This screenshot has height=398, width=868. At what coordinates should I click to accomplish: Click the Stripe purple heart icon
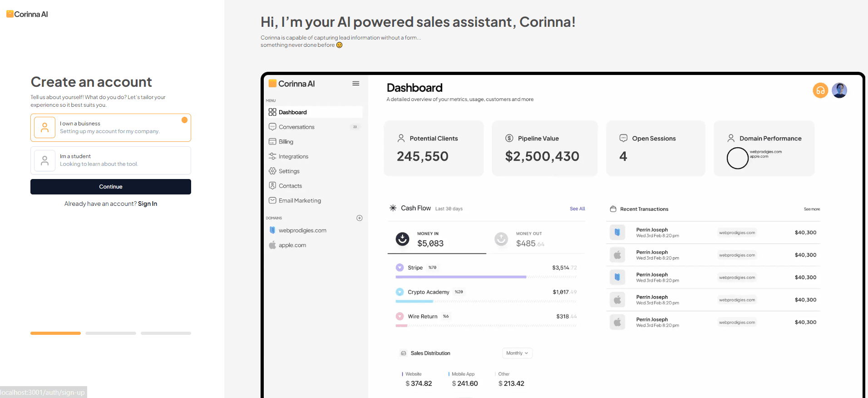coord(399,268)
